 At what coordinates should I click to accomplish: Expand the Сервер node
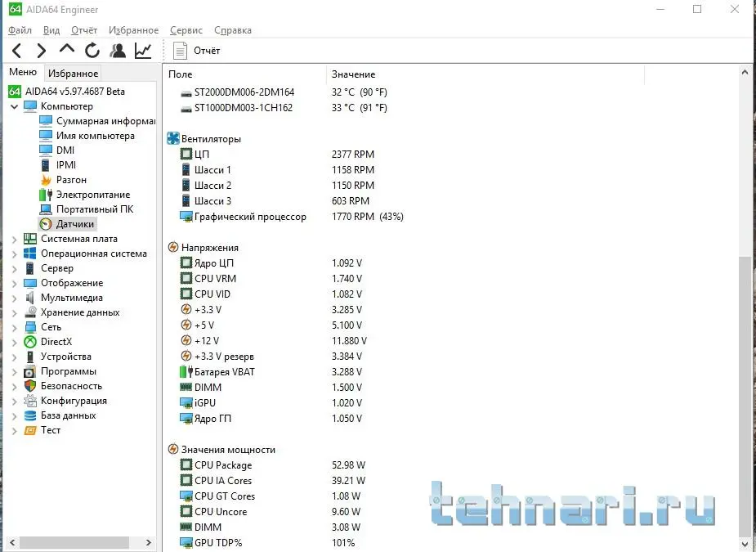[x=14, y=269]
